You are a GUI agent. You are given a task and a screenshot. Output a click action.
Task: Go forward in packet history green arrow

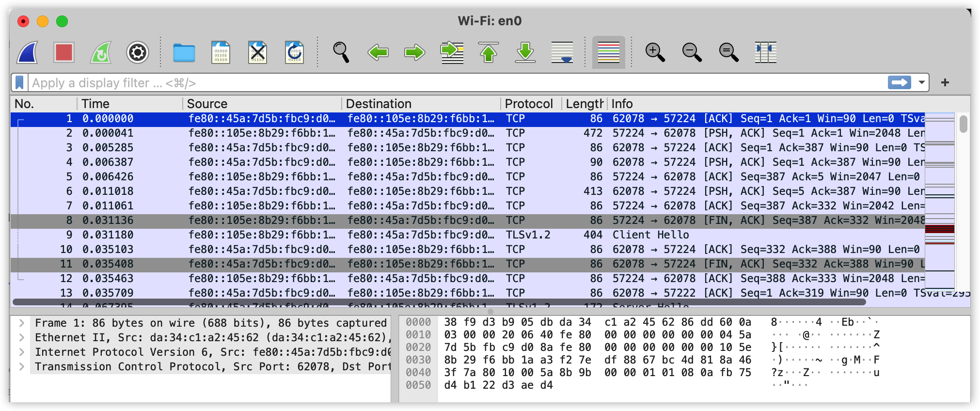click(x=415, y=52)
